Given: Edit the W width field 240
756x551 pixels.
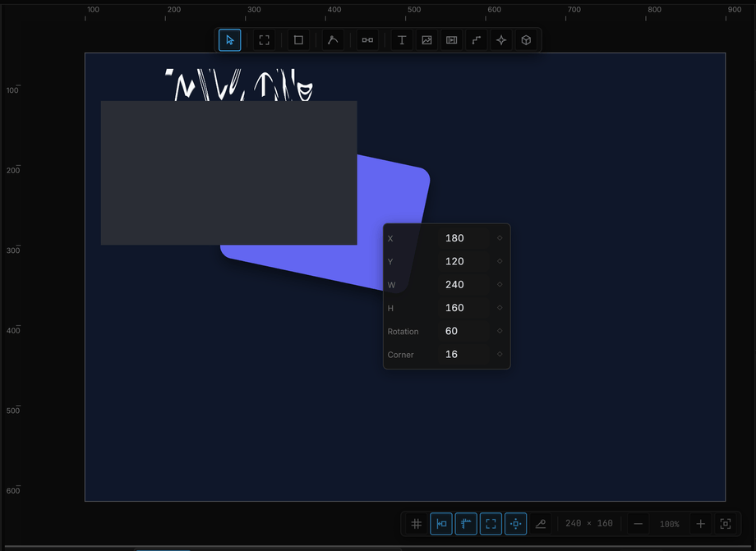Looking at the screenshot, I should pos(463,284).
